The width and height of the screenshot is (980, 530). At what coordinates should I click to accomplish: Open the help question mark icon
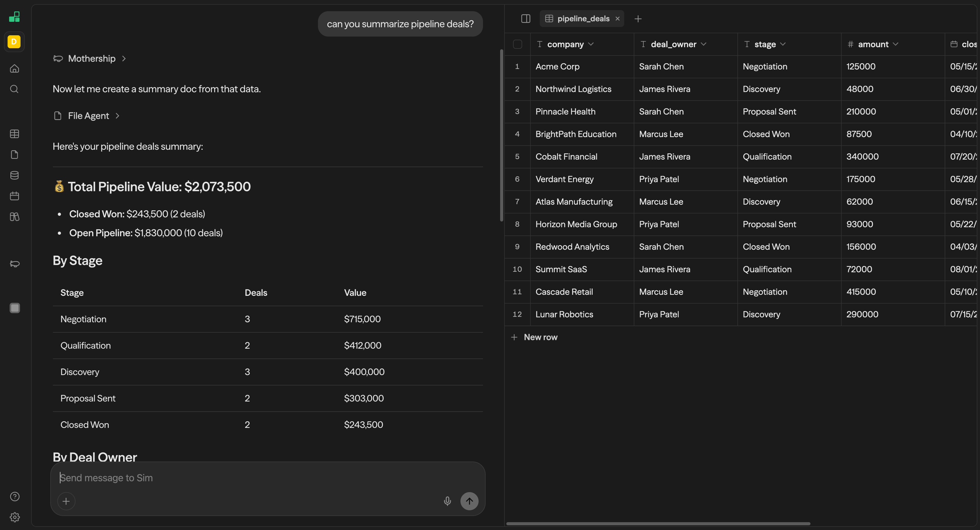(14, 497)
